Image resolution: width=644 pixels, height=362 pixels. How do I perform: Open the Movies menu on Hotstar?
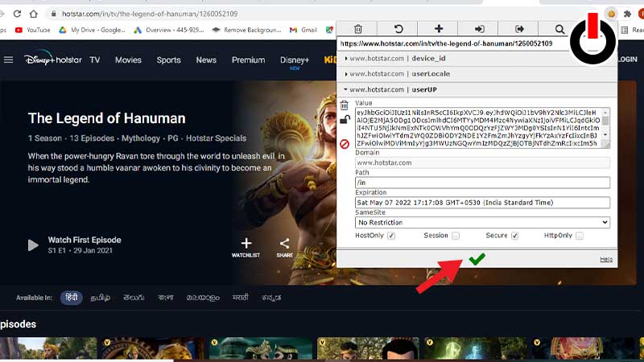128,60
